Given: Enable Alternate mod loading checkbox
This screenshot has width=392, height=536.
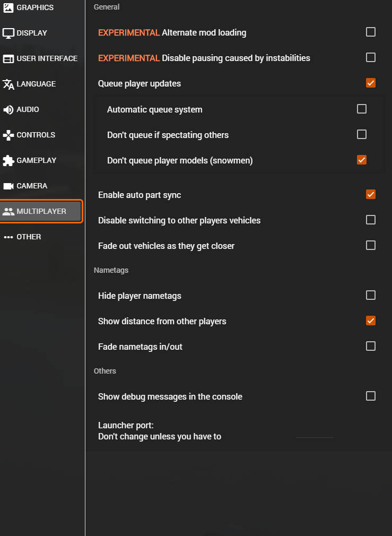Looking at the screenshot, I should coord(370,32).
